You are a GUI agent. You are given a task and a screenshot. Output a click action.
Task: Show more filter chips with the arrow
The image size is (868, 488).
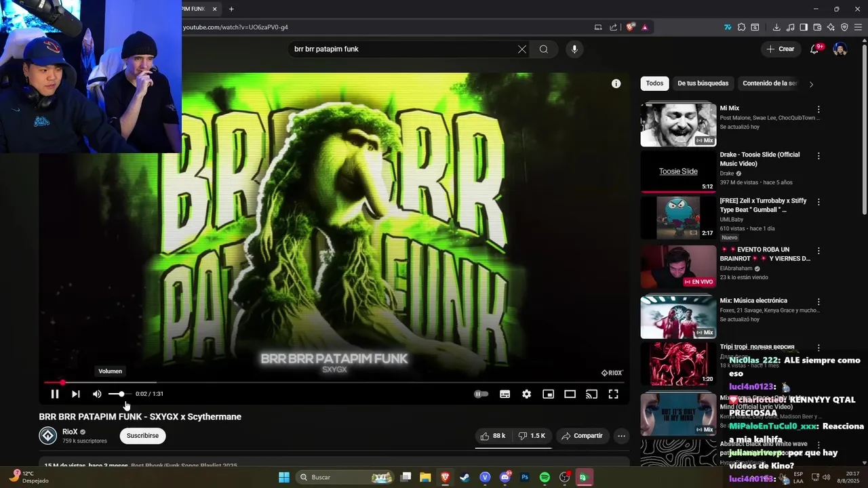811,84
